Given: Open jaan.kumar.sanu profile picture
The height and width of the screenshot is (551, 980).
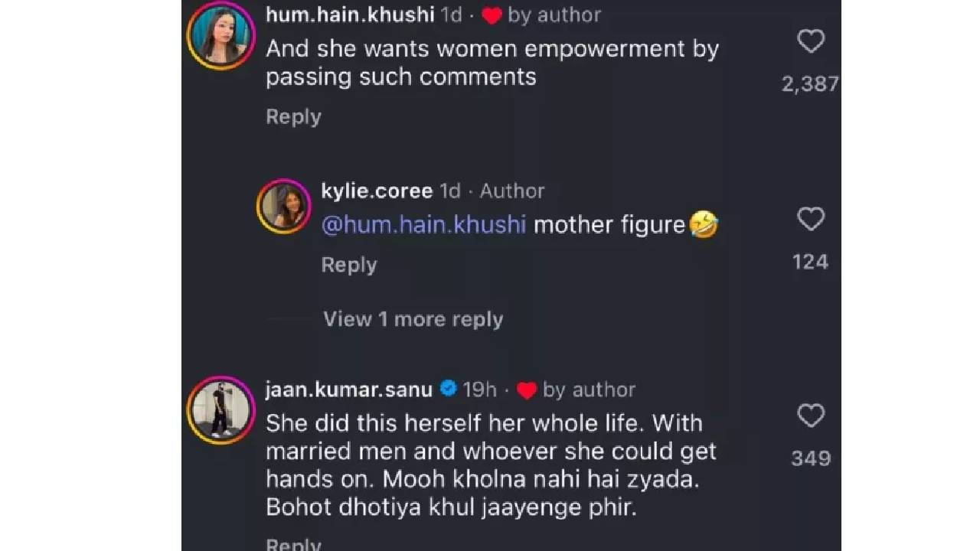Looking at the screenshot, I should (221, 411).
